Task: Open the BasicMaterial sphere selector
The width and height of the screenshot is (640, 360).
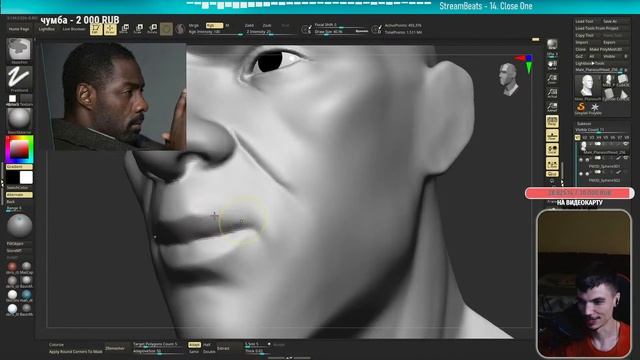Action: pyautogui.click(x=19, y=119)
